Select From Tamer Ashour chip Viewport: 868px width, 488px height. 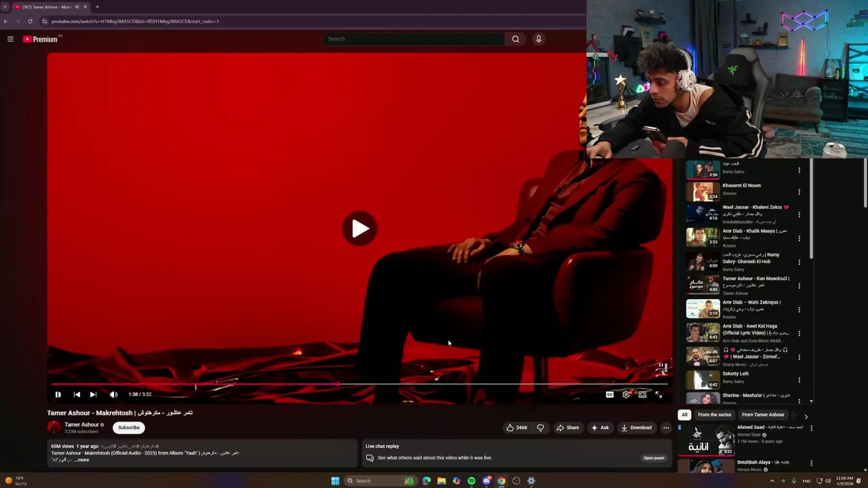[x=763, y=415]
